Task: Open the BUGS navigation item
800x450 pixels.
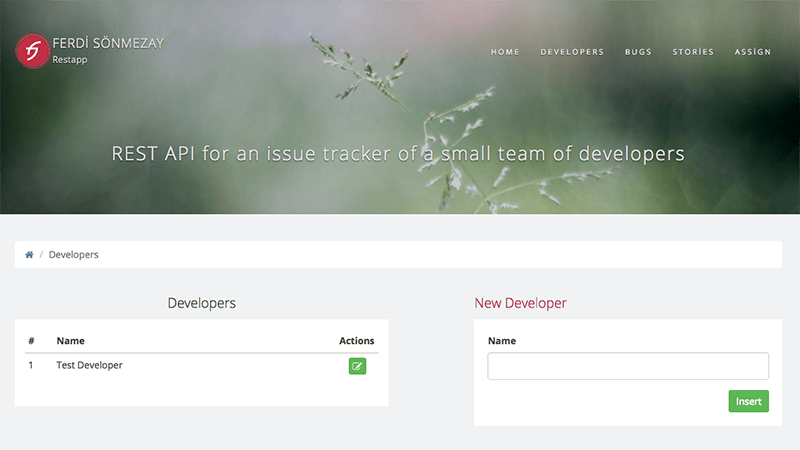Action: [638, 52]
